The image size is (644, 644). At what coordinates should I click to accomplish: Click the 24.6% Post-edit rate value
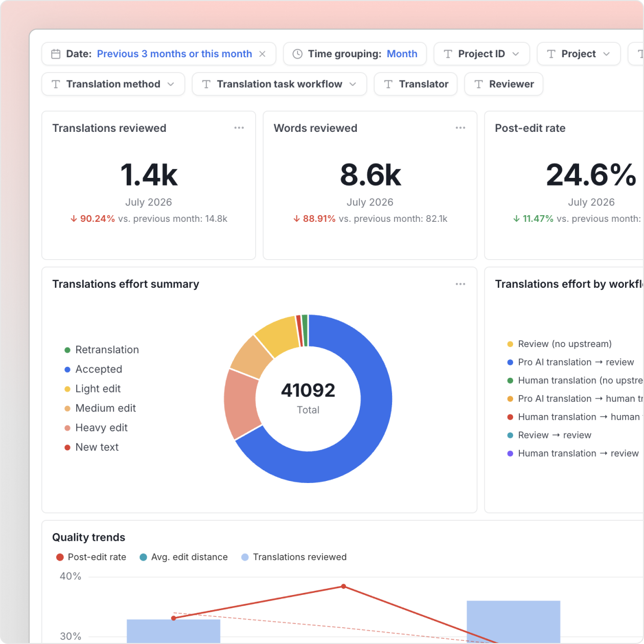591,175
